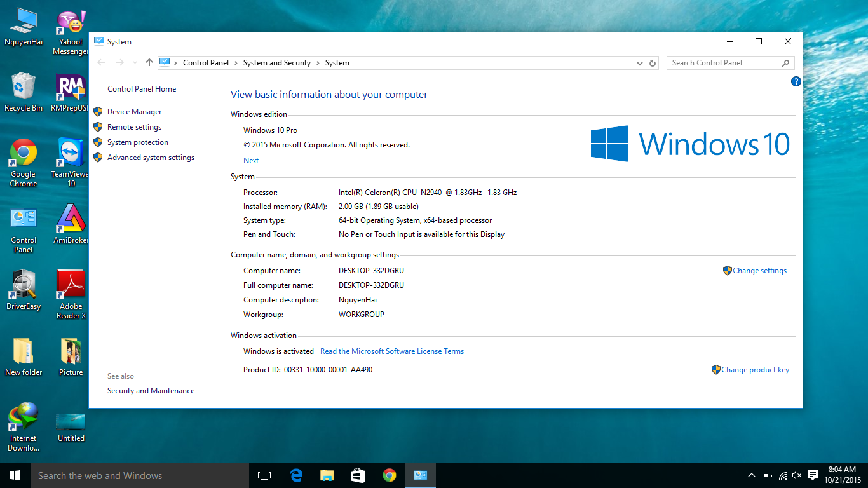
Task: Select Control Panel in breadcrumb path
Action: [205, 63]
